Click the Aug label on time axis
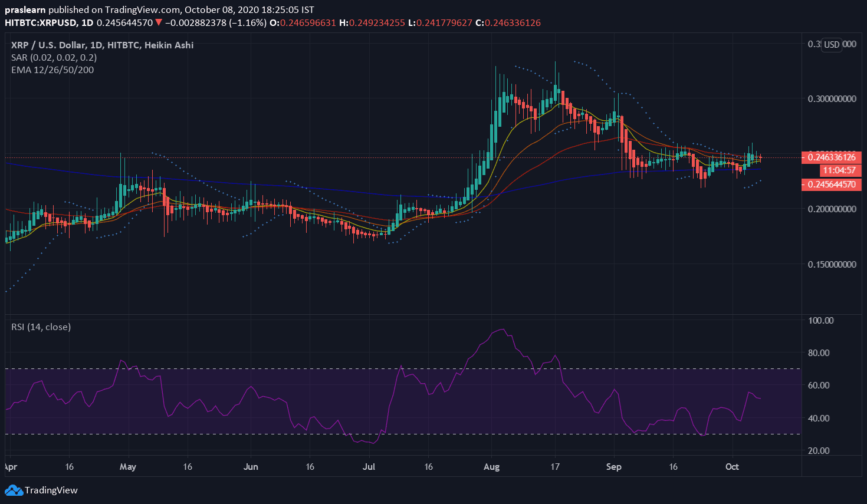The width and height of the screenshot is (867, 504). coord(491,466)
